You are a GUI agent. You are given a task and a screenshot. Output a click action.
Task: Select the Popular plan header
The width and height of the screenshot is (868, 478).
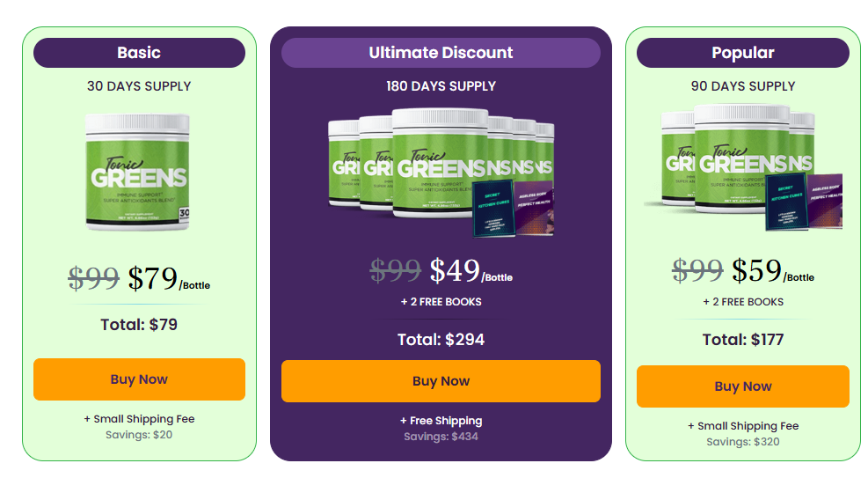point(743,53)
